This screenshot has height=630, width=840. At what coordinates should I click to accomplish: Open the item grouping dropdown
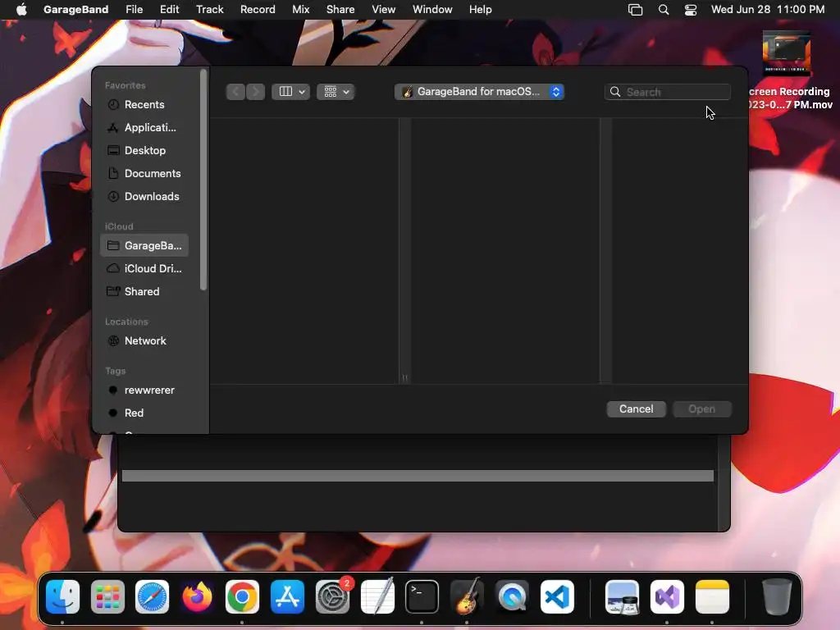(x=336, y=92)
